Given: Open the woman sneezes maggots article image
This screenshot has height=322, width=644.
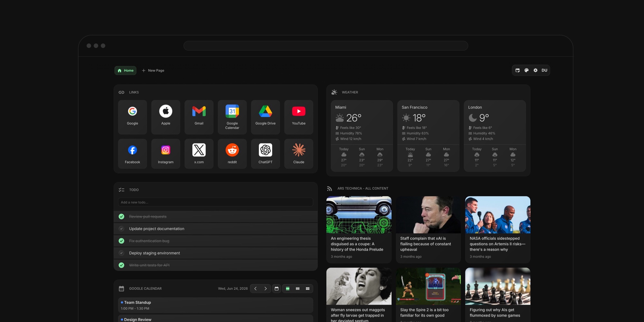Looking at the screenshot, I should pos(359,286).
